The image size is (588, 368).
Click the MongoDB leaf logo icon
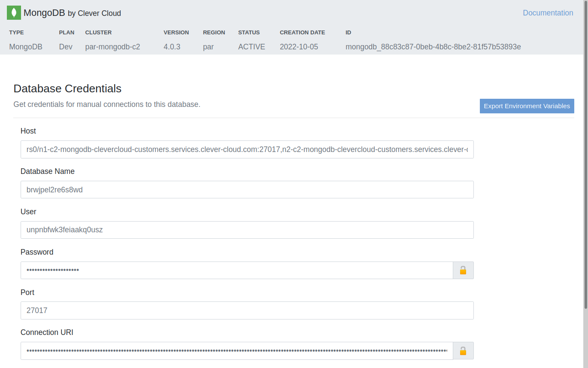(14, 13)
